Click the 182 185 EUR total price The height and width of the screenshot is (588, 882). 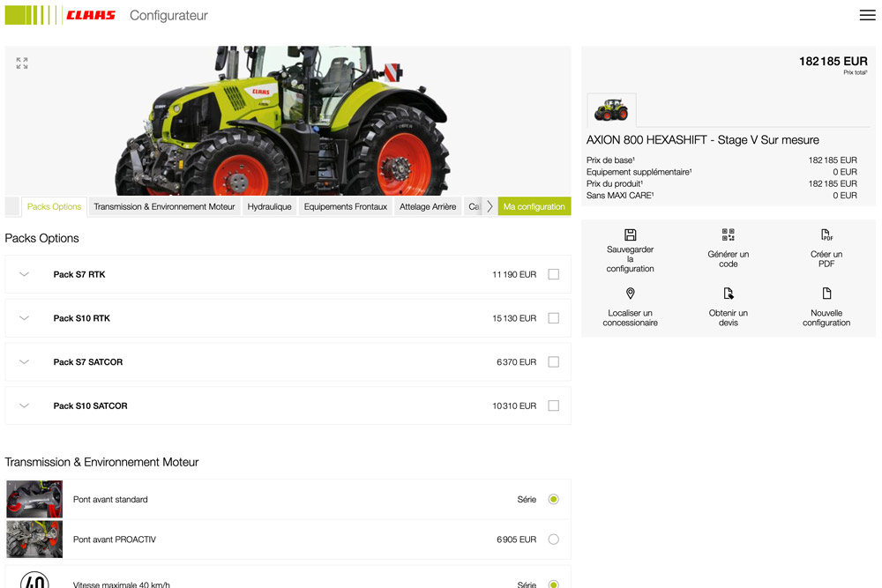833,62
